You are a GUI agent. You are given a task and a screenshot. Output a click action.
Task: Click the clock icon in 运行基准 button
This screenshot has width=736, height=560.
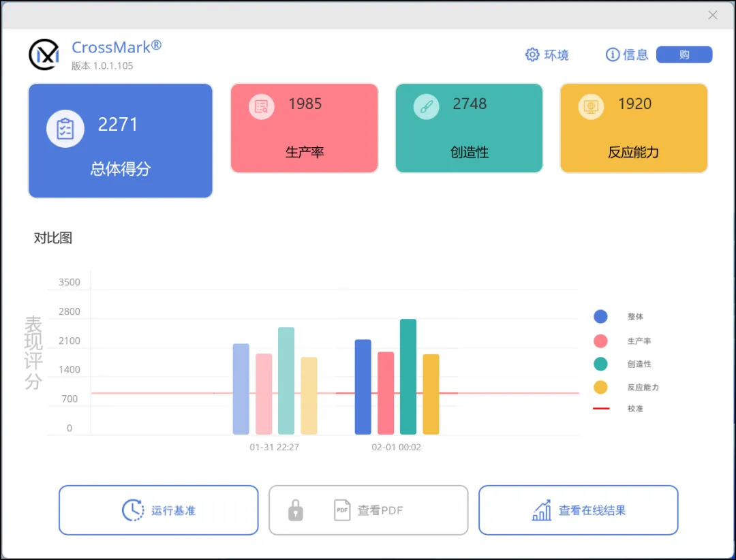(x=133, y=510)
